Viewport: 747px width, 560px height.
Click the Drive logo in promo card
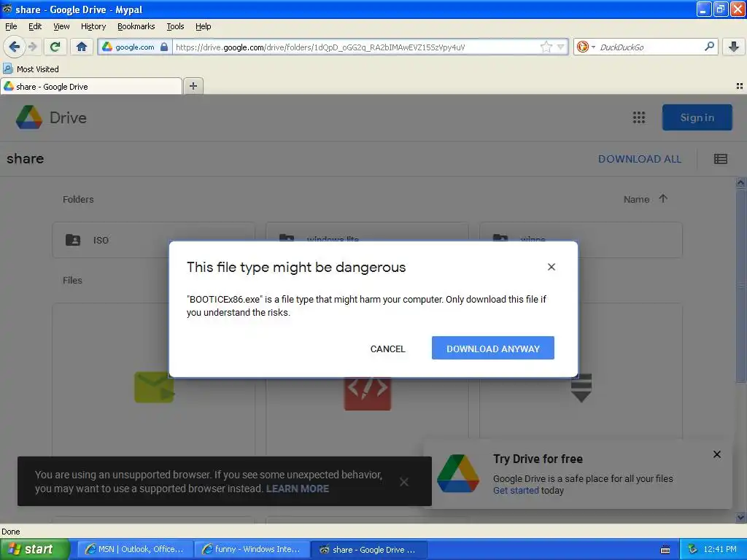(458, 473)
